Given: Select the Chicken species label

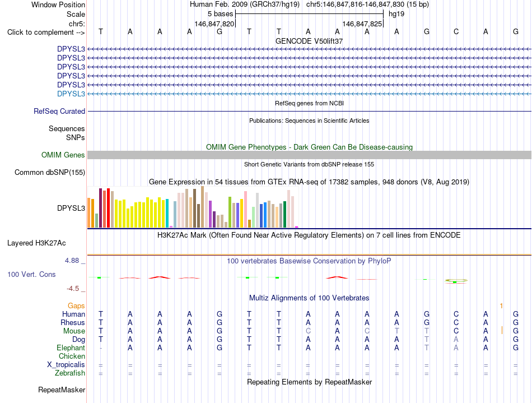Looking at the screenshot, I should 72,356.
